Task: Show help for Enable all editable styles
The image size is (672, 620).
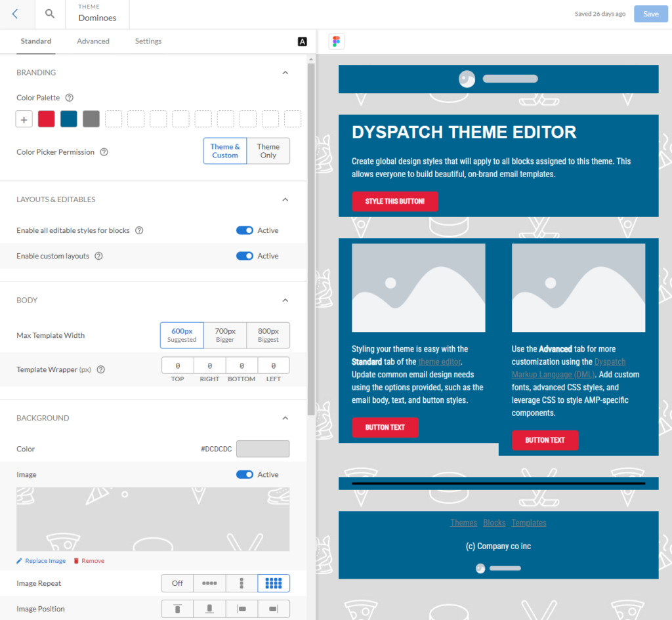Action: pyautogui.click(x=139, y=230)
